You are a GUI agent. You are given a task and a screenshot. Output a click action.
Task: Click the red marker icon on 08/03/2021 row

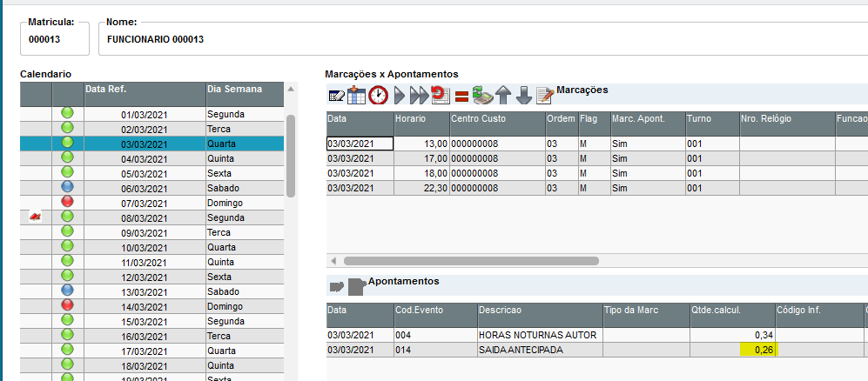click(x=36, y=217)
